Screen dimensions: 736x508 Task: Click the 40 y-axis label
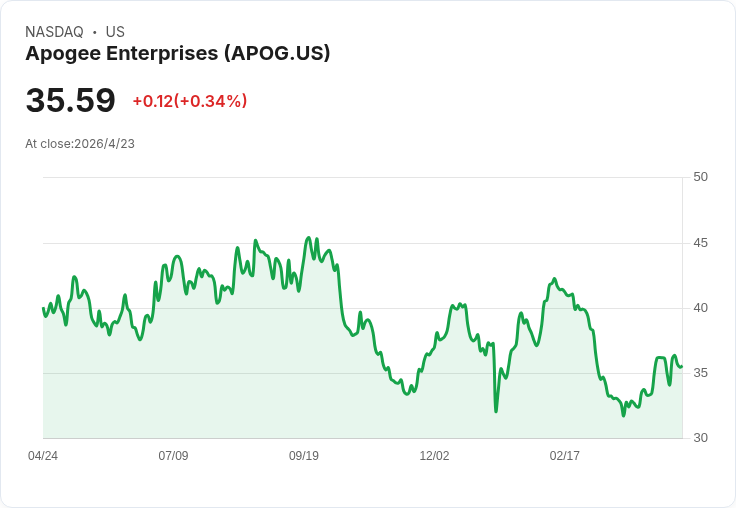coord(700,308)
